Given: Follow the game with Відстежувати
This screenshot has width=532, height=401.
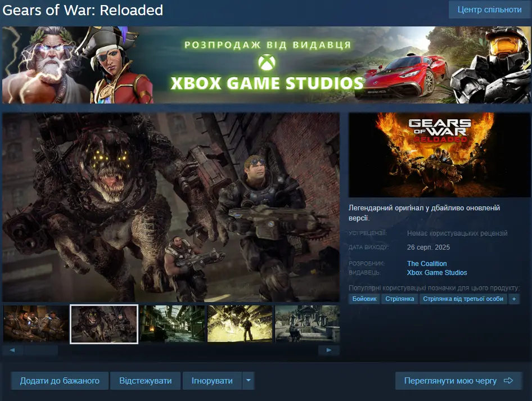Looking at the screenshot, I should click(x=146, y=381).
